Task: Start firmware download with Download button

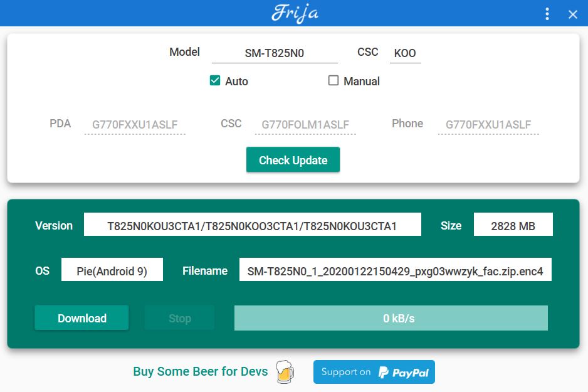Action: (81, 318)
